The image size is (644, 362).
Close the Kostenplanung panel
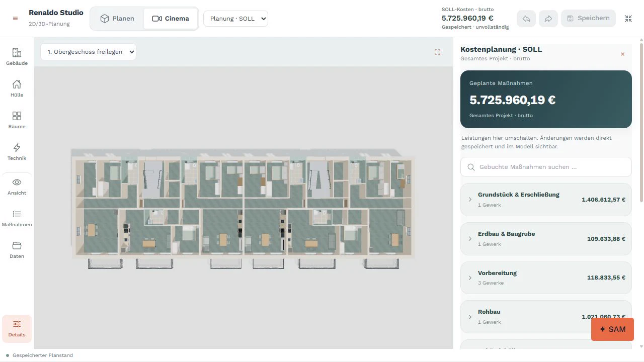click(622, 54)
